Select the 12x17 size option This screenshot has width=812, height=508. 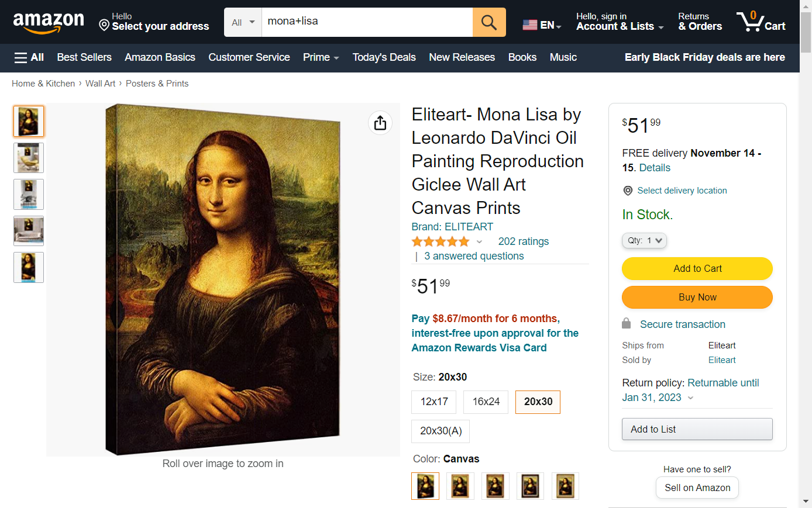click(434, 402)
